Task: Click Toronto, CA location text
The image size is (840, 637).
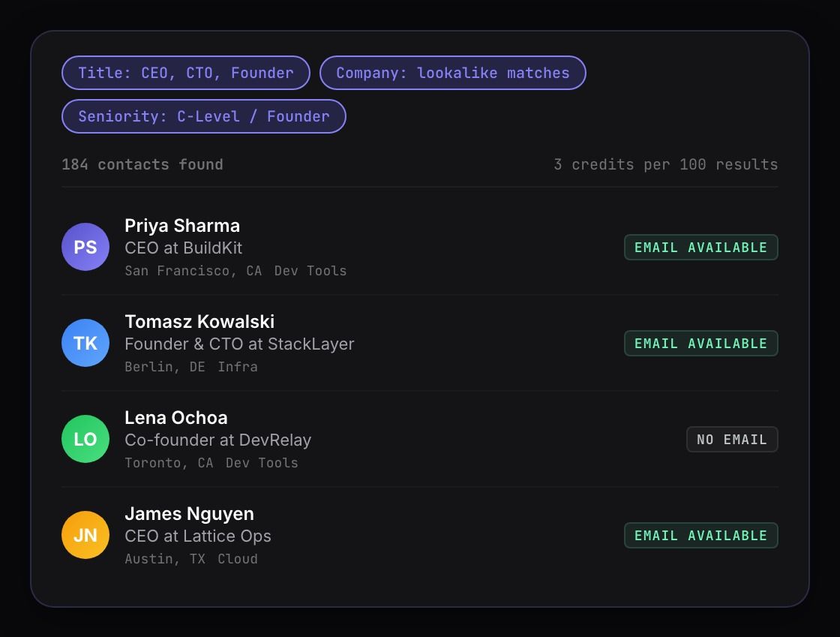Action: pos(169,463)
